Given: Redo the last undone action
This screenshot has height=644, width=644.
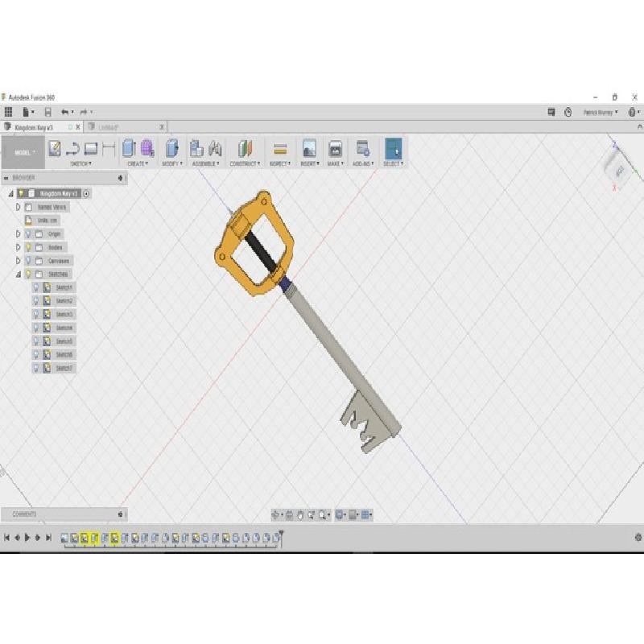Looking at the screenshot, I should pos(84,112).
